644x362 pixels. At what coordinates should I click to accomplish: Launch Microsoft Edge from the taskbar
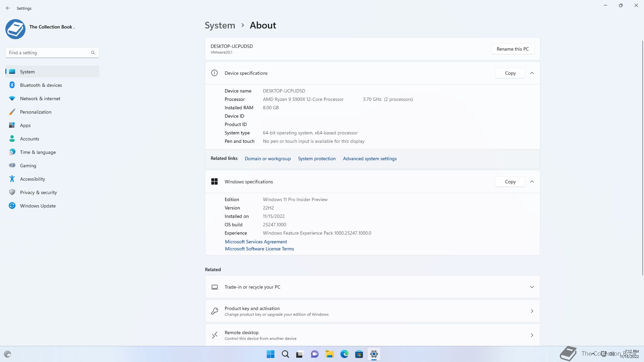[x=344, y=354]
